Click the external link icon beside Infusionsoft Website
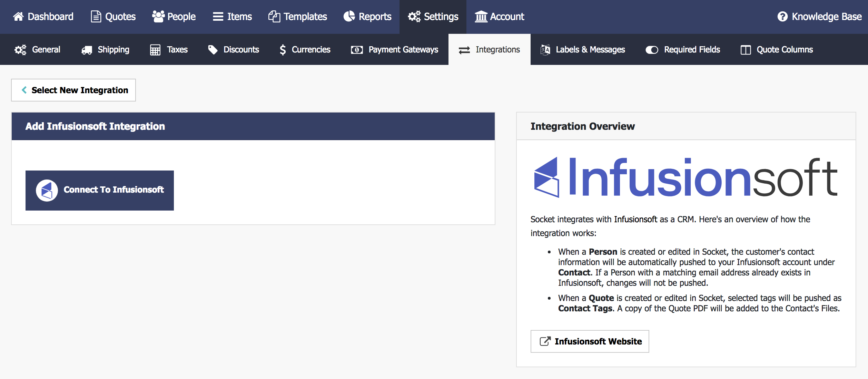Viewport: 868px width, 379px height. (x=545, y=341)
